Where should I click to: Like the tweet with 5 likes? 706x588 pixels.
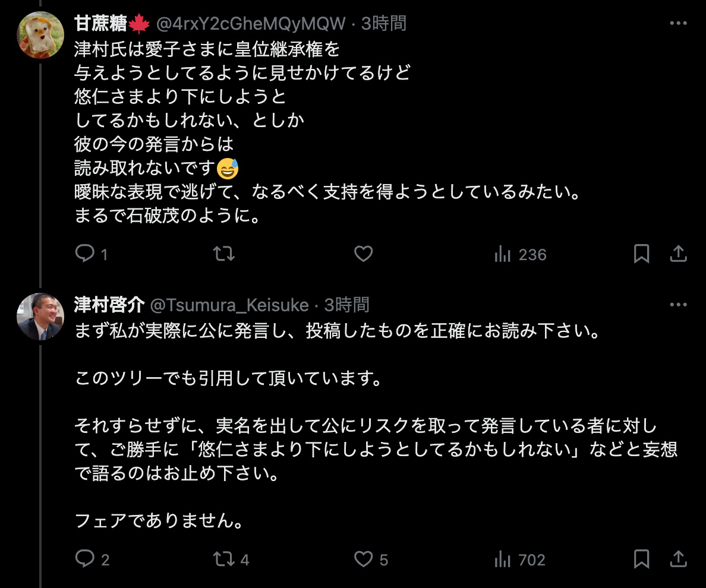point(363,559)
